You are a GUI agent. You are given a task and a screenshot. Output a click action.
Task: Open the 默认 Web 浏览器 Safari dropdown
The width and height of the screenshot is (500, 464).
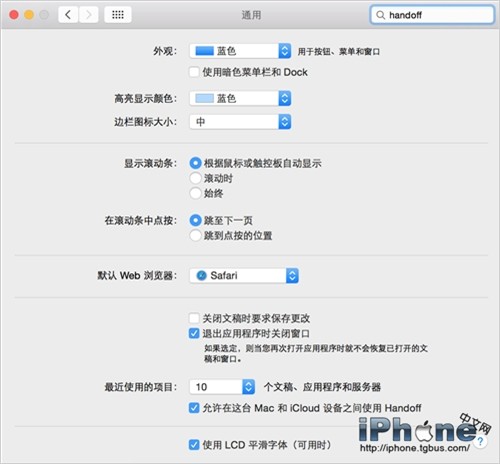tap(244, 276)
